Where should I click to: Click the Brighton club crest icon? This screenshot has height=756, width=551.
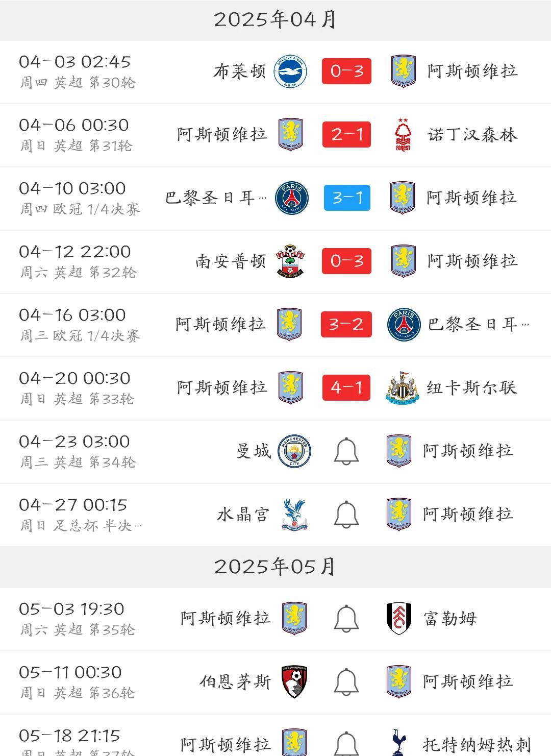click(290, 71)
